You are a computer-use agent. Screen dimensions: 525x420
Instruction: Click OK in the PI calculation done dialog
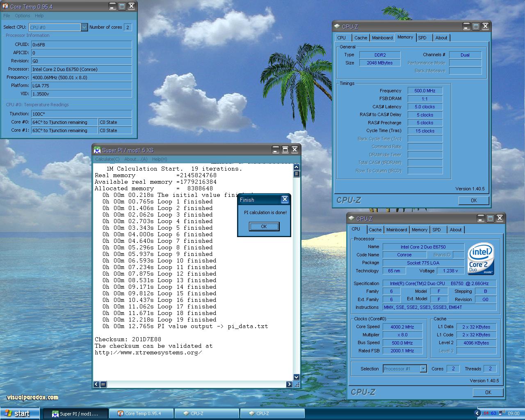click(x=264, y=226)
